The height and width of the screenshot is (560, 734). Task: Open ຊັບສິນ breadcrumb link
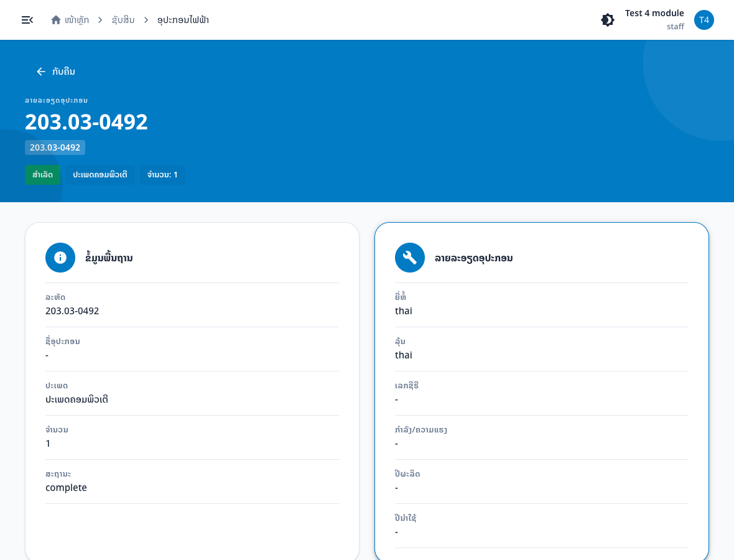[x=123, y=20]
